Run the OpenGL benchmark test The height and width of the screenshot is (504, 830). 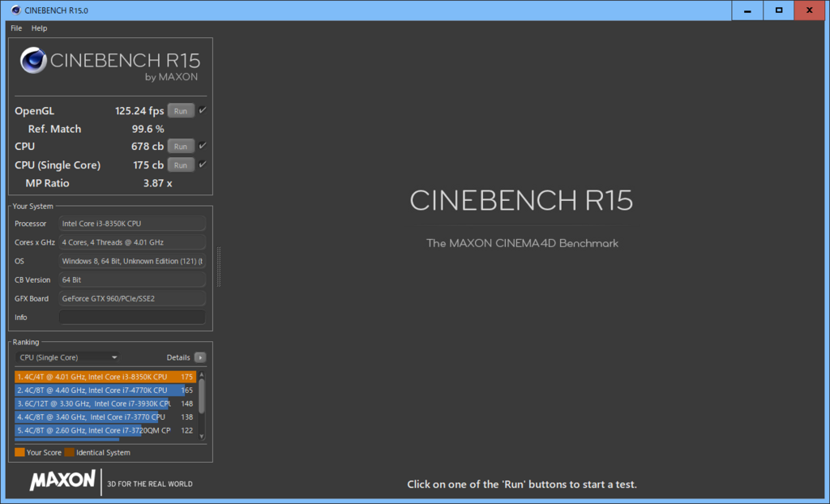(181, 111)
